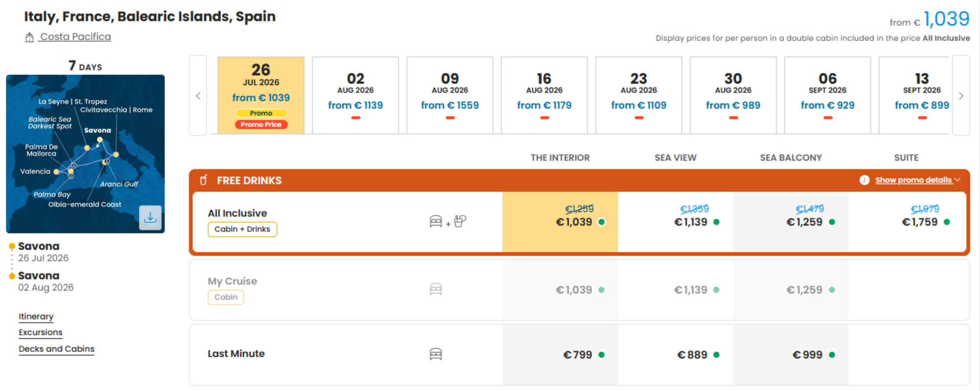Select the 26 Jul 2026 departure date

pyautogui.click(x=261, y=95)
